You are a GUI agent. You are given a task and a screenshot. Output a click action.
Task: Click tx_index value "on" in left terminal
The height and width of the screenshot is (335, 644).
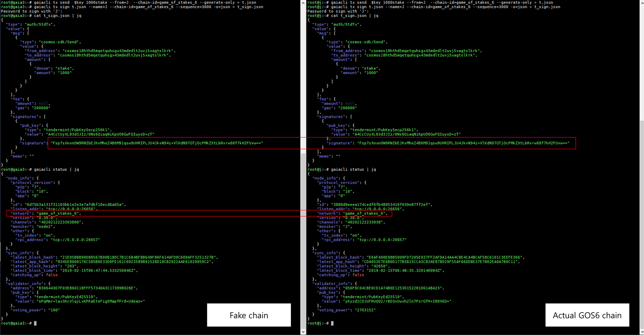pos(48,235)
